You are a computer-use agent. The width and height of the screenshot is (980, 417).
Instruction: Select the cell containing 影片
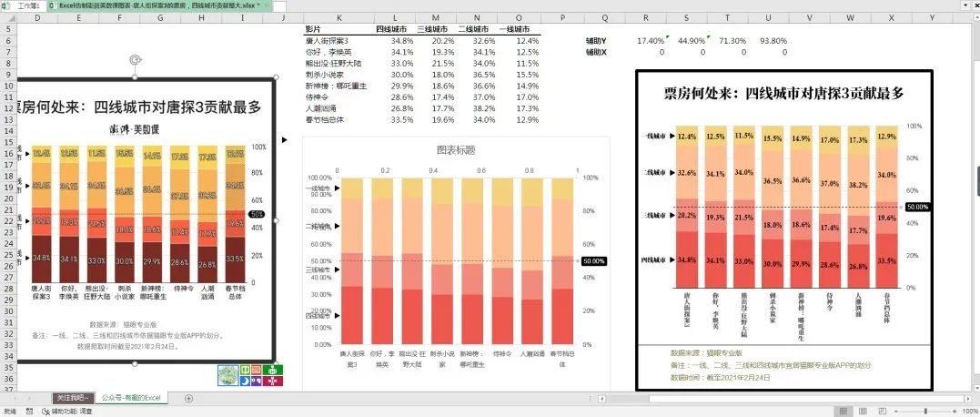pos(338,29)
